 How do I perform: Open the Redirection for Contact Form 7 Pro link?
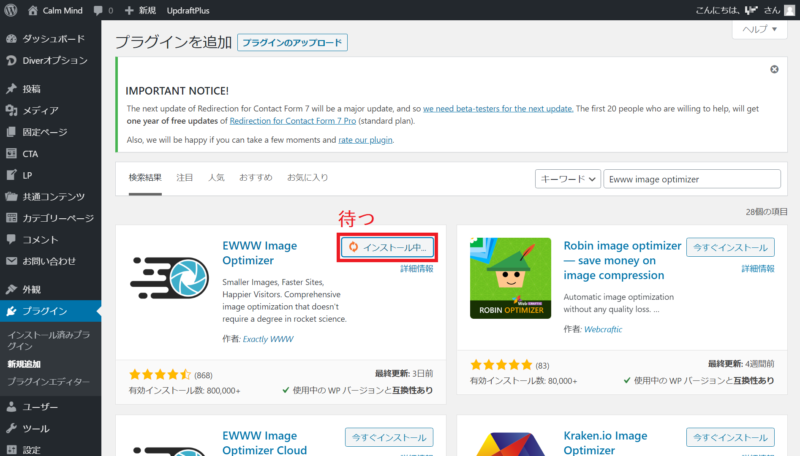click(293, 121)
